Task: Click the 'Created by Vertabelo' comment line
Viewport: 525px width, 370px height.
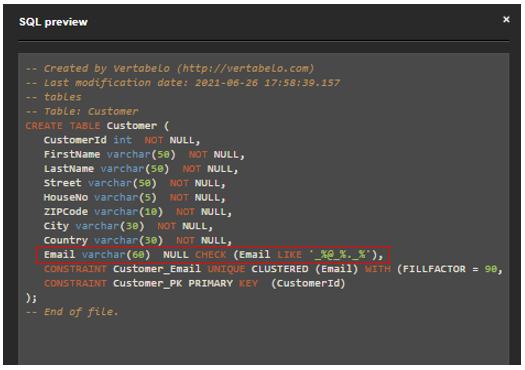Action: click(170, 68)
